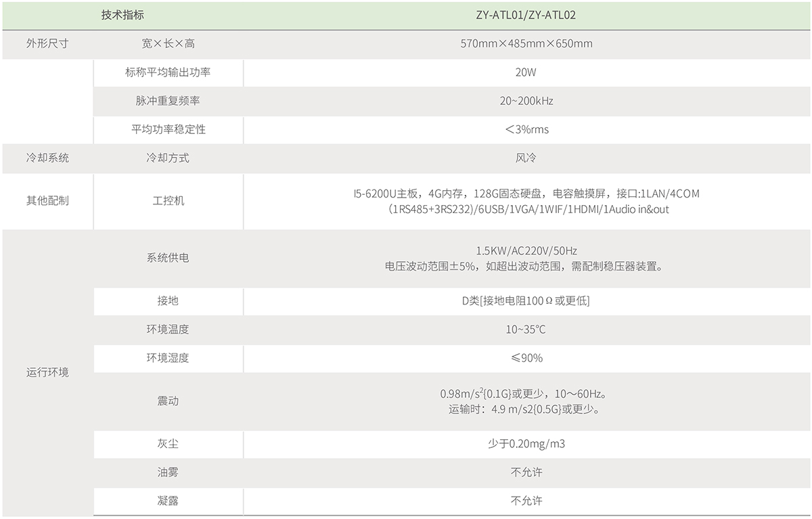Screen dimensions: 812x519
Task: Click the 1.5KW/AC220V/50Hz power supply text
Action: 526,251
